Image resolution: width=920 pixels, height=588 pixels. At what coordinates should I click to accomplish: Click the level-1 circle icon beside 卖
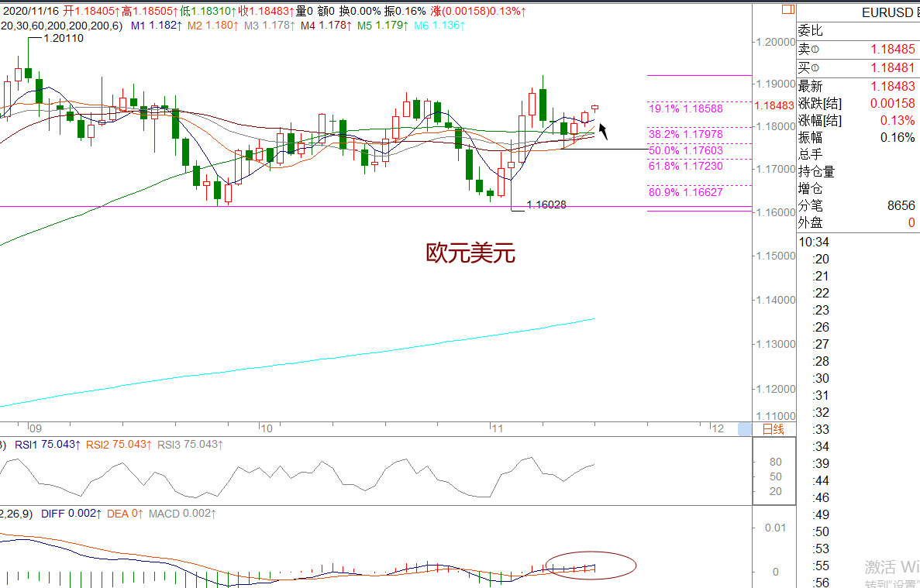point(815,50)
